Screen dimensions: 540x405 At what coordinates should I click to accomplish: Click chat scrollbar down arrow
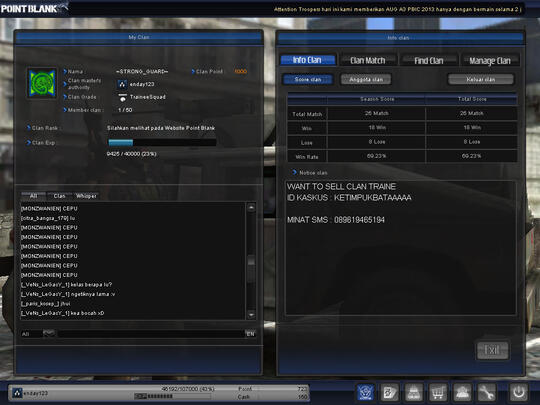click(x=251, y=314)
